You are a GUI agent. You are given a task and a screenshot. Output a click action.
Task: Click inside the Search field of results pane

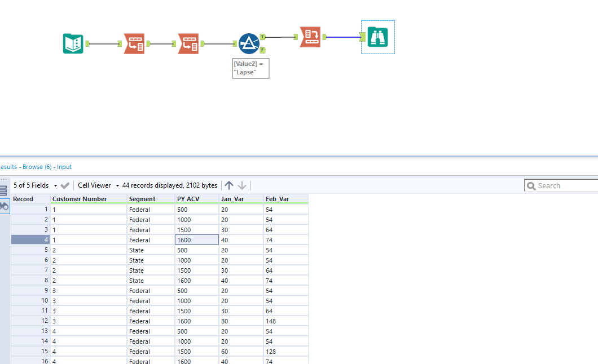tap(564, 185)
